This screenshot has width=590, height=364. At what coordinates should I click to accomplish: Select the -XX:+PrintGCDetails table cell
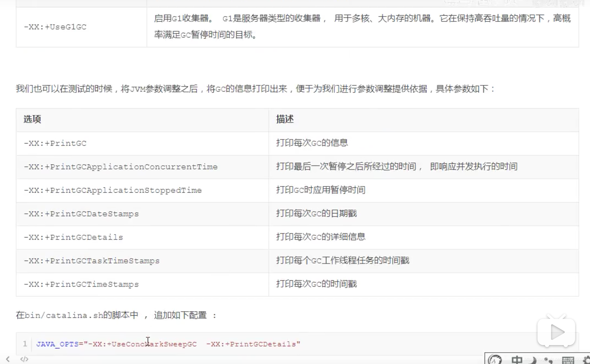pyautogui.click(x=142, y=238)
